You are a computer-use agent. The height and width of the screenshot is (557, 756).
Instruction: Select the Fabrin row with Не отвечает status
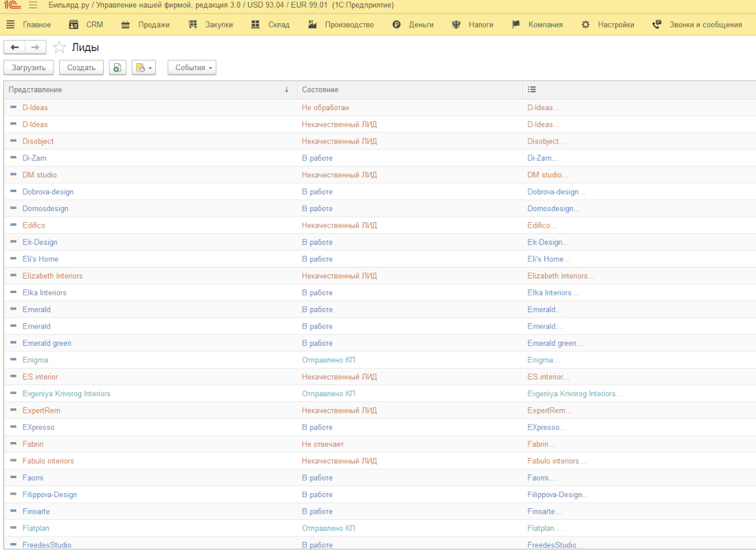tap(33, 444)
